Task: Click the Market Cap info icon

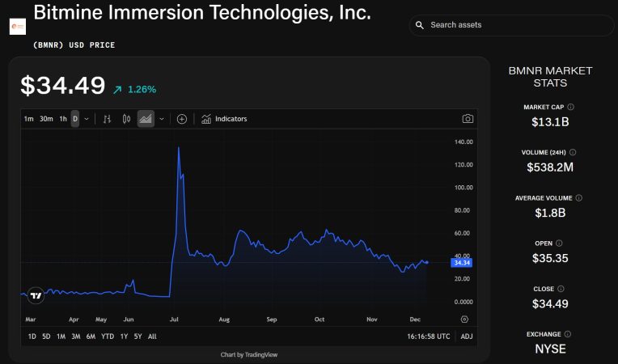Action: point(571,107)
